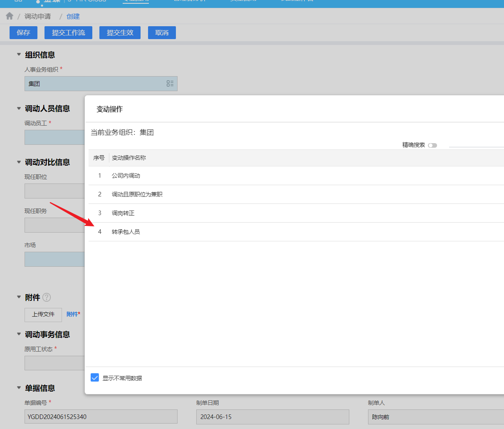Go to 调动申请 breadcrumb link
The width and height of the screenshot is (504, 429).
(x=37, y=17)
